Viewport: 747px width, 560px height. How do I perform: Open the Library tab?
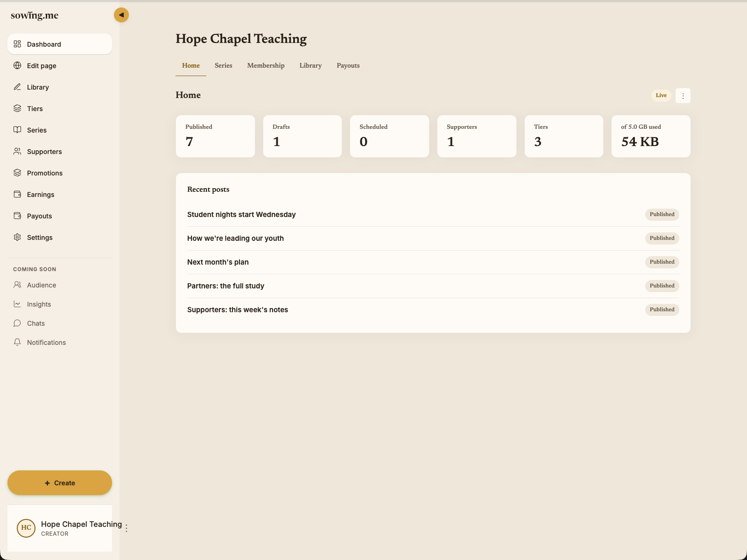tap(310, 65)
